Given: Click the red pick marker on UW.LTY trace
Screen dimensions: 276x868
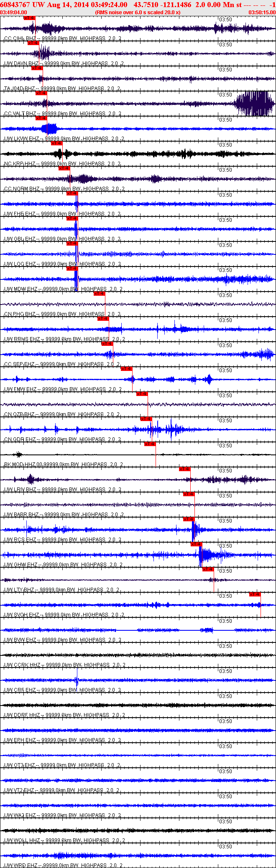Looking at the screenshot, I should point(208,569).
